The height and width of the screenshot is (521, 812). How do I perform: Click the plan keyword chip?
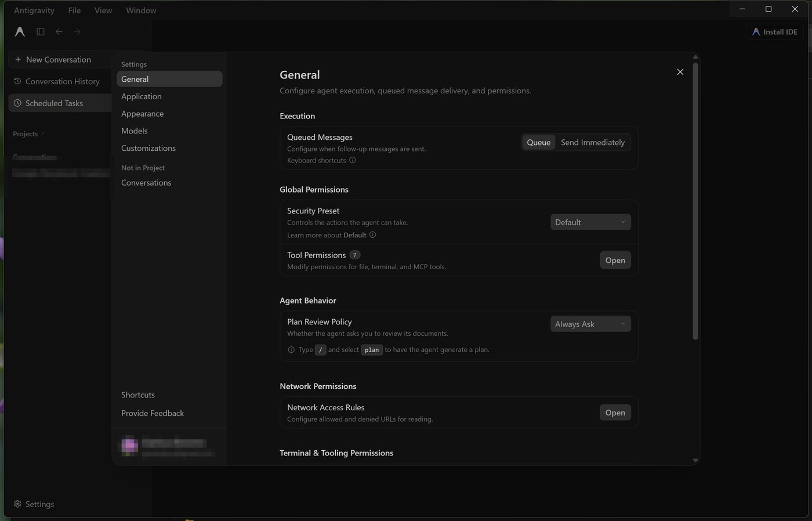(x=372, y=350)
